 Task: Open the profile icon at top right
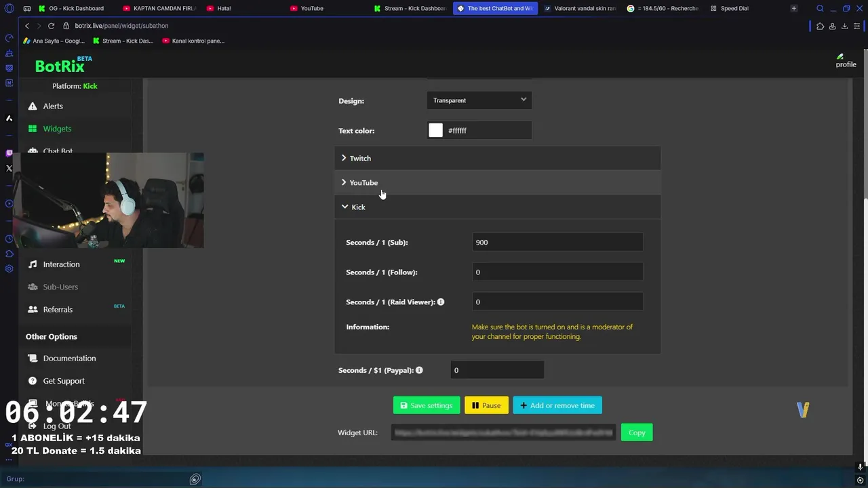click(x=845, y=61)
